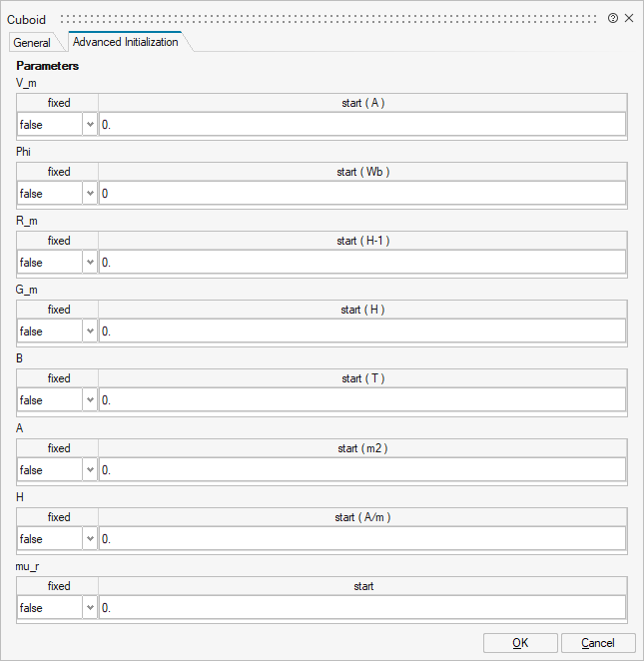Expand the mu_r fixed dropdown

90,608
